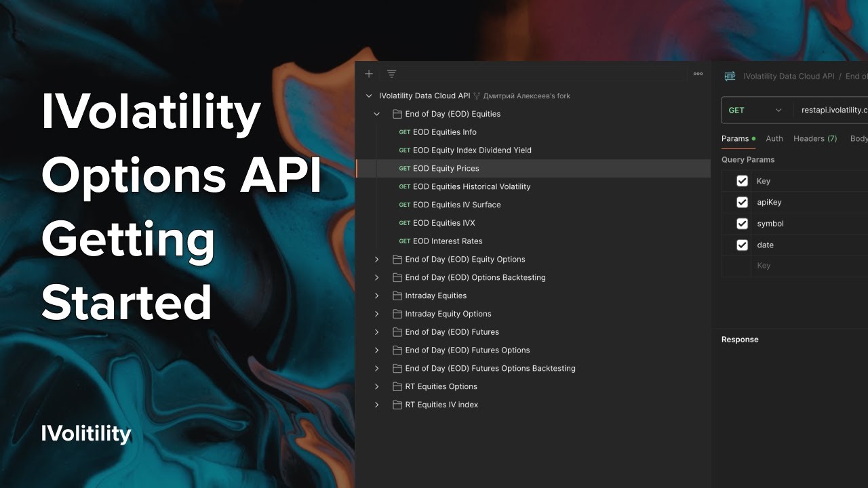Open the EOD Equities Info request
868x488 pixels.
tap(445, 132)
